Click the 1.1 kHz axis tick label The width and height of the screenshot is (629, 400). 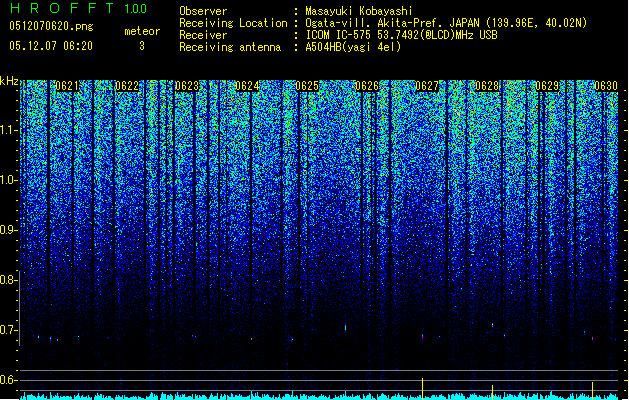[x=8, y=130]
